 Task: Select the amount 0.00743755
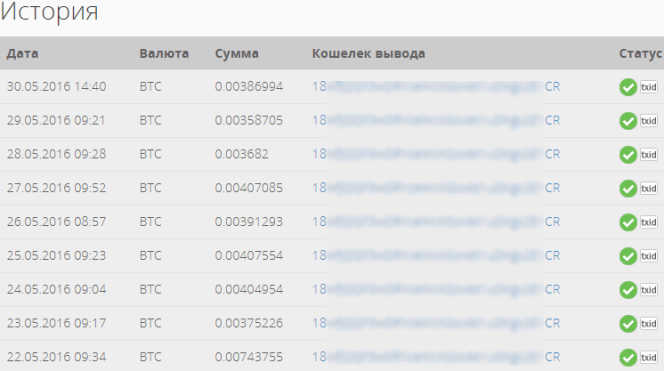pyautogui.click(x=249, y=357)
